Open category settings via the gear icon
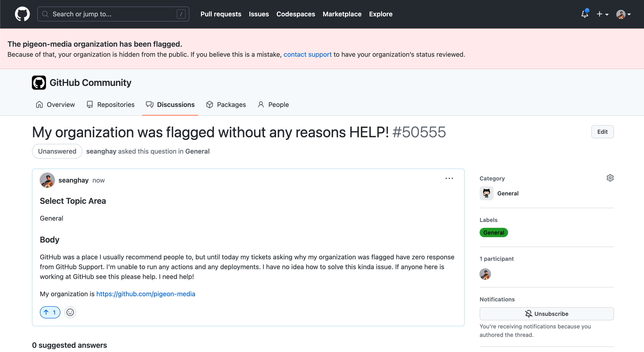 [610, 178]
